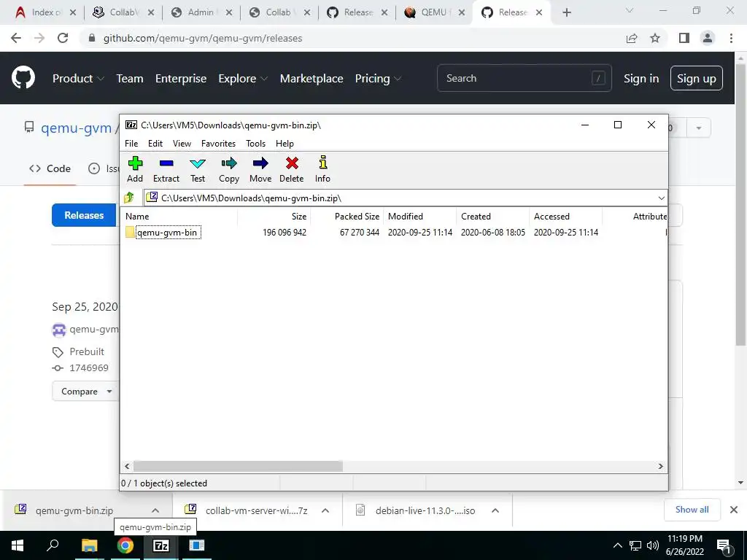Open the View menu in 7-Zip
This screenshot has height=560, width=747.
point(182,144)
